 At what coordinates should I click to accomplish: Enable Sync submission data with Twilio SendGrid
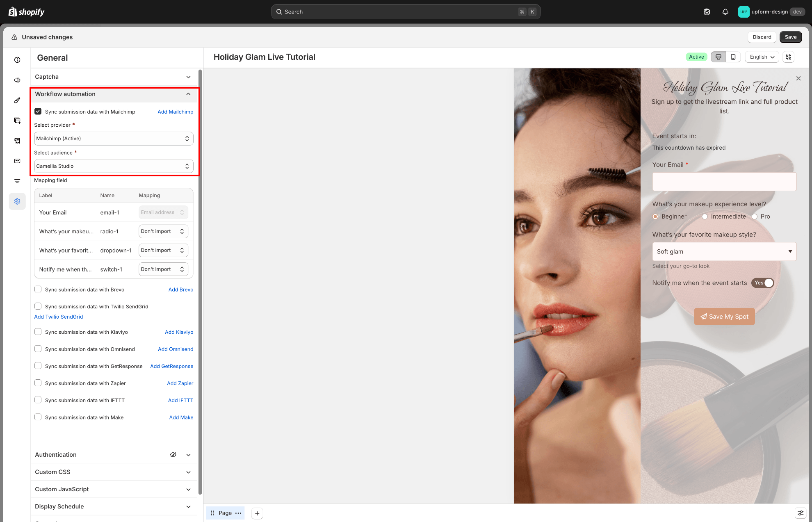[x=38, y=306]
